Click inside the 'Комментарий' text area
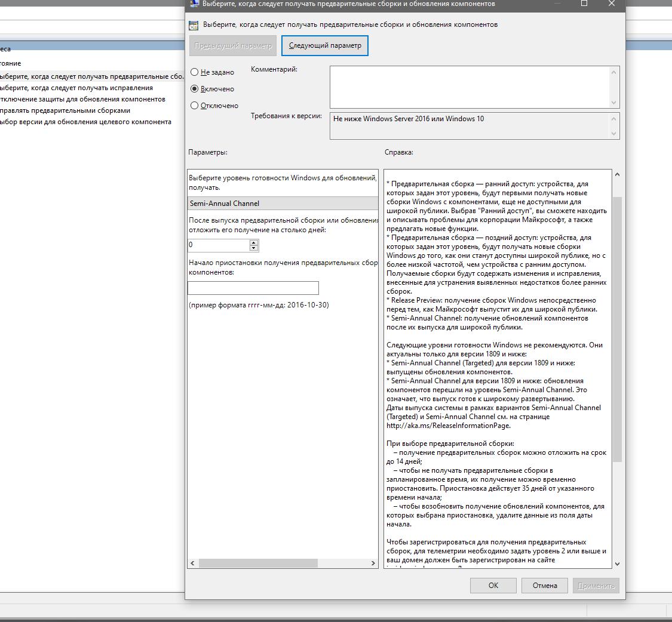 (470, 87)
